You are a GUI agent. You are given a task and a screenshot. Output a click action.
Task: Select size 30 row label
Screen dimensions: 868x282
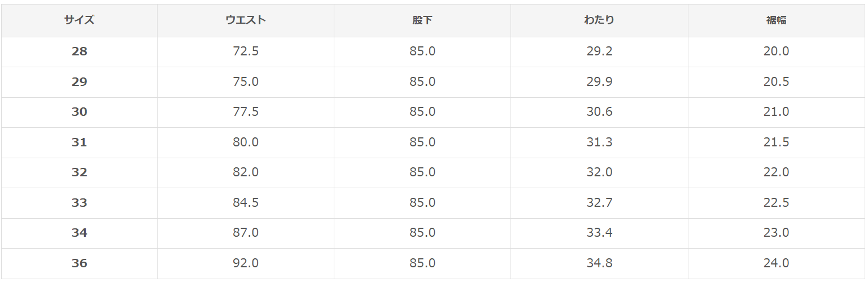tap(79, 112)
